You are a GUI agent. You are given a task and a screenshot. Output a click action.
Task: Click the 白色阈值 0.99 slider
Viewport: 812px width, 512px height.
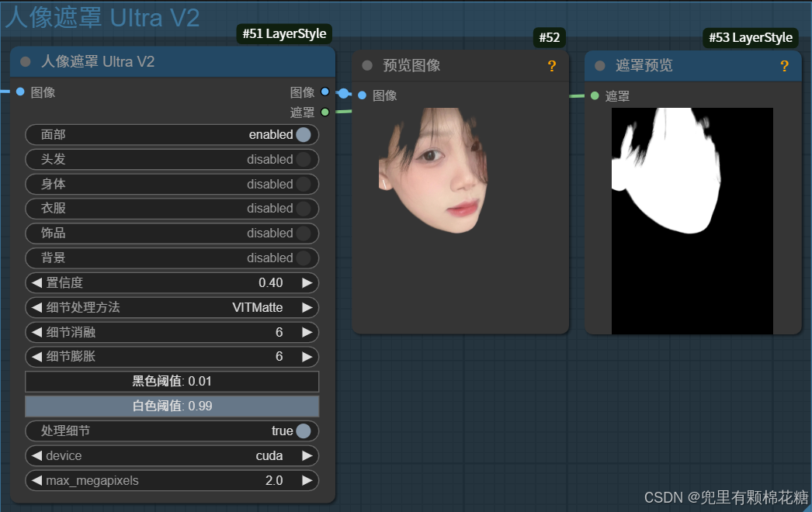pos(172,406)
